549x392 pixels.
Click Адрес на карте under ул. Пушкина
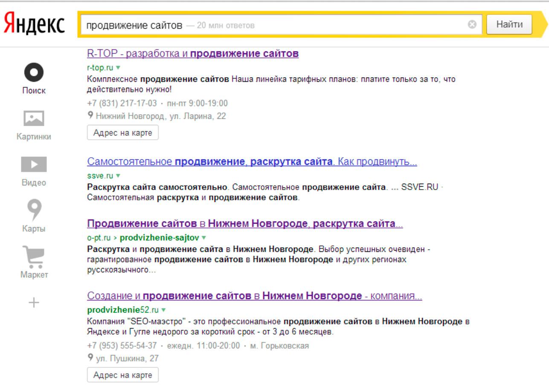[122, 375]
